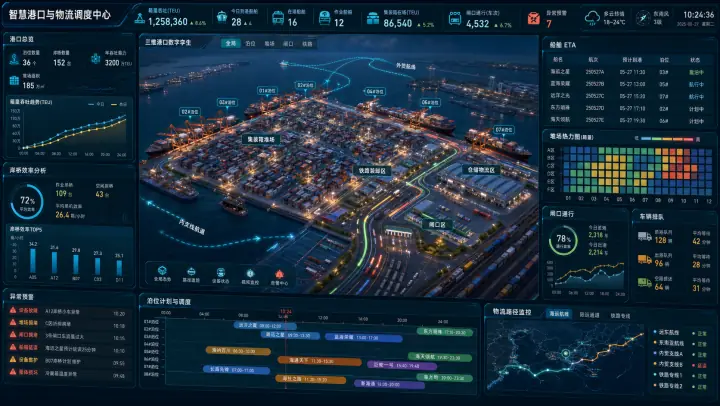The image size is (720, 406).
Task: Click the green truck icon beside 64
Action: (x=645, y=282)
